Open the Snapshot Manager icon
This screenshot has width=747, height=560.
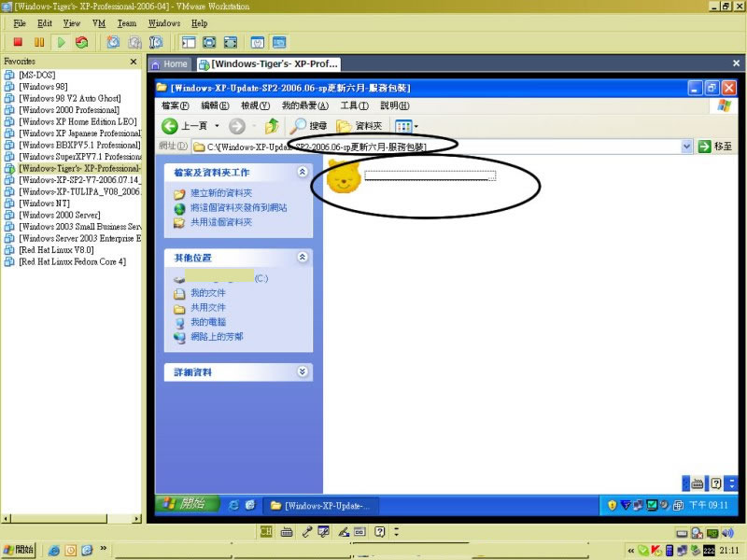[156, 42]
